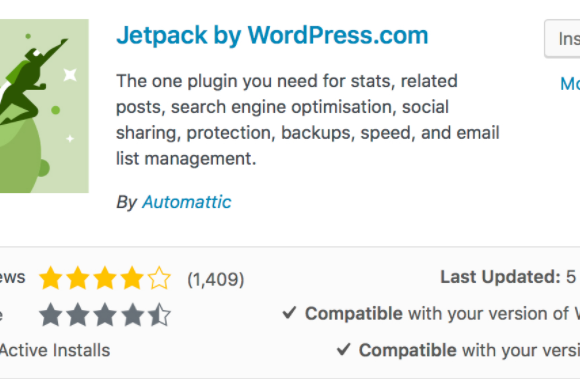Viewport: 580px width, 379px height.
Task: Open the More Details link under Install
Action: coord(570,84)
